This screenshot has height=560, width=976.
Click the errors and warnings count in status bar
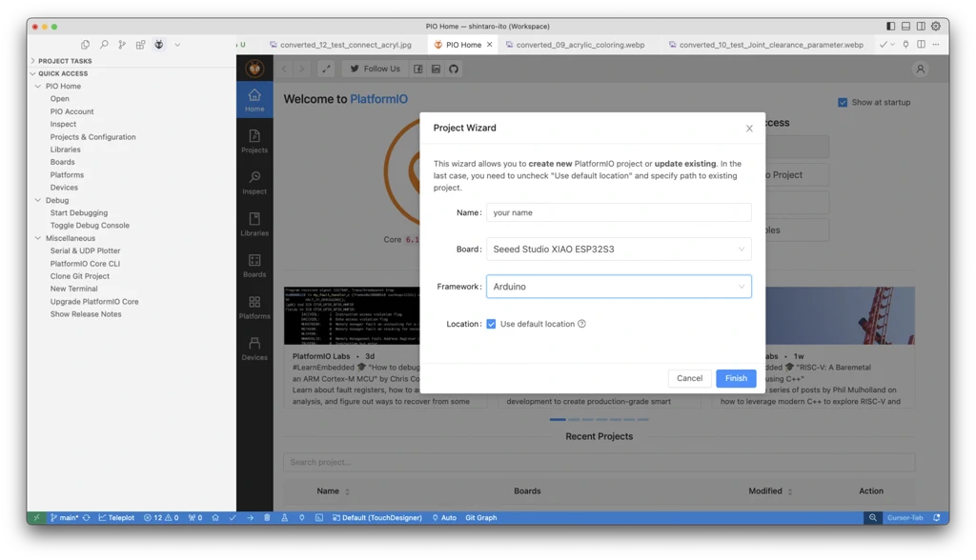point(161,518)
